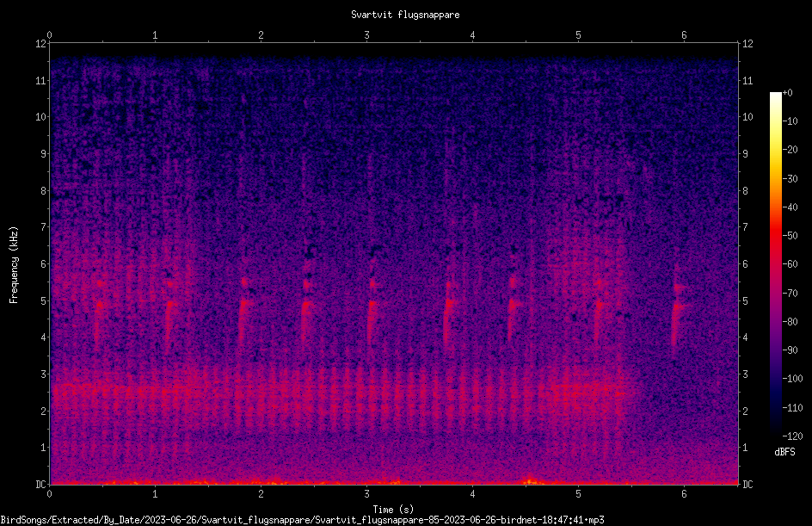
Task: Click 'DC' on the right frequency axis
Action: click(x=747, y=485)
